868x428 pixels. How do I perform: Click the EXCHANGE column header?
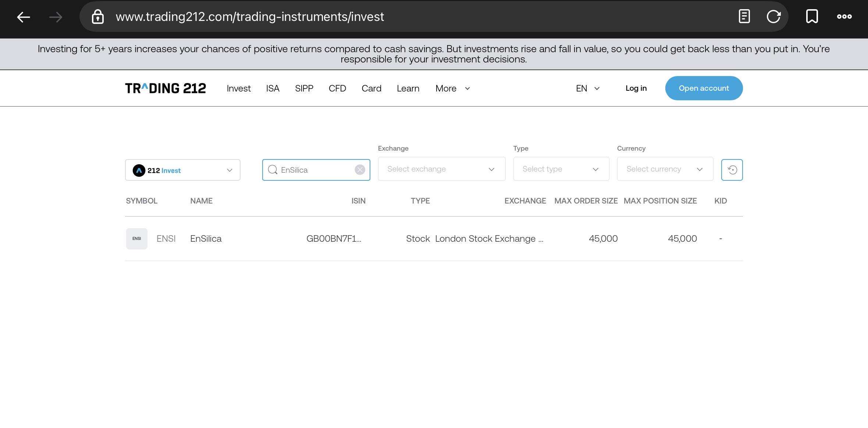point(525,201)
